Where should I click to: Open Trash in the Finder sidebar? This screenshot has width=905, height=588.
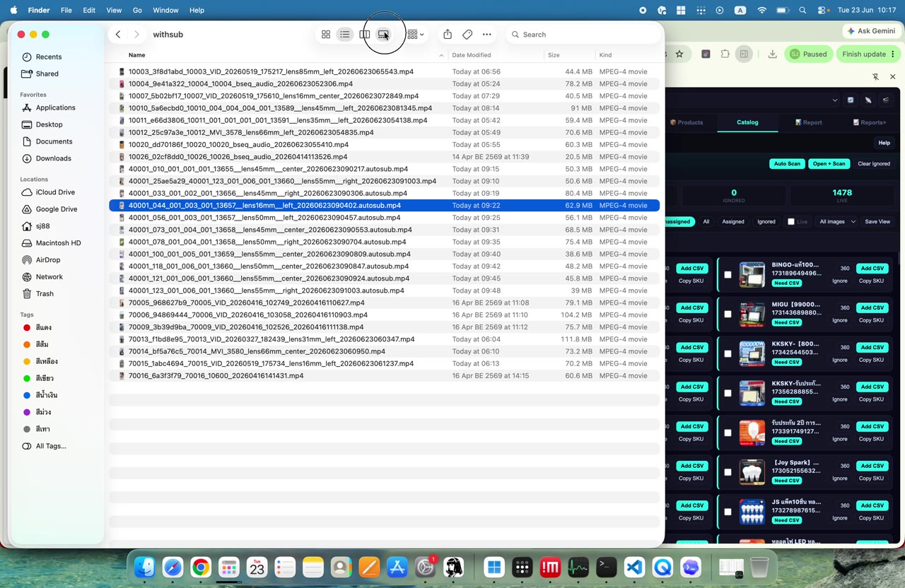45,294
